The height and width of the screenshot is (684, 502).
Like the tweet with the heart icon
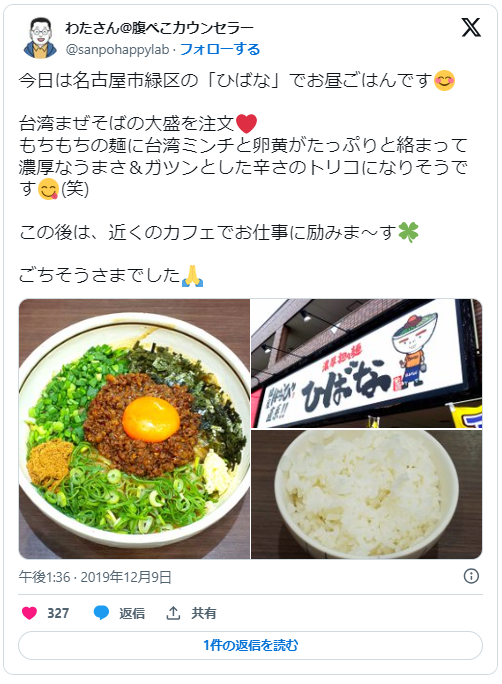(29, 613)
